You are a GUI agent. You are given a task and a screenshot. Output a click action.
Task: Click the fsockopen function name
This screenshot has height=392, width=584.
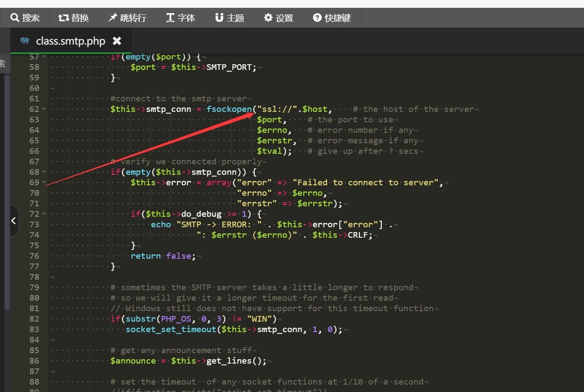point(229,109)
